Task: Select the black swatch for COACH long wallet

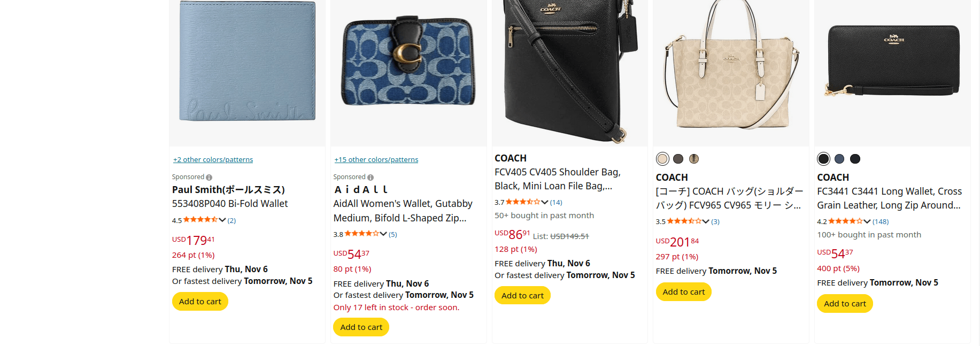Action: coord(823,159)
